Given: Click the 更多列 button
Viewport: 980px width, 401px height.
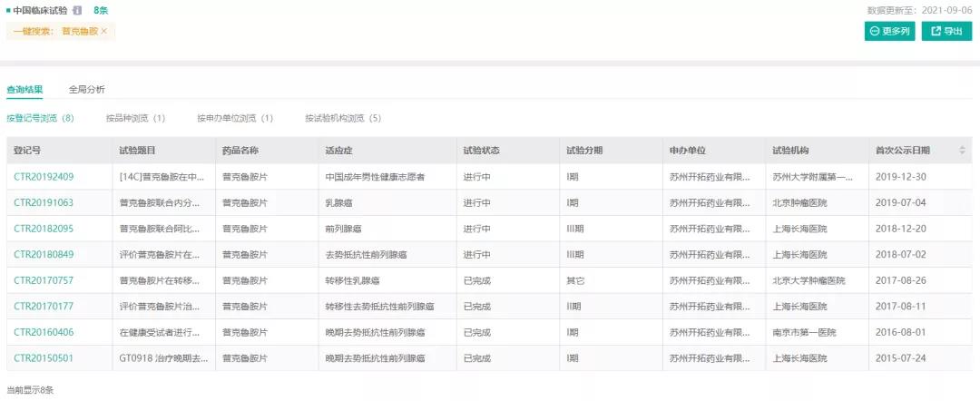Looking at the screenshot, I should click(x=889, y=31).
